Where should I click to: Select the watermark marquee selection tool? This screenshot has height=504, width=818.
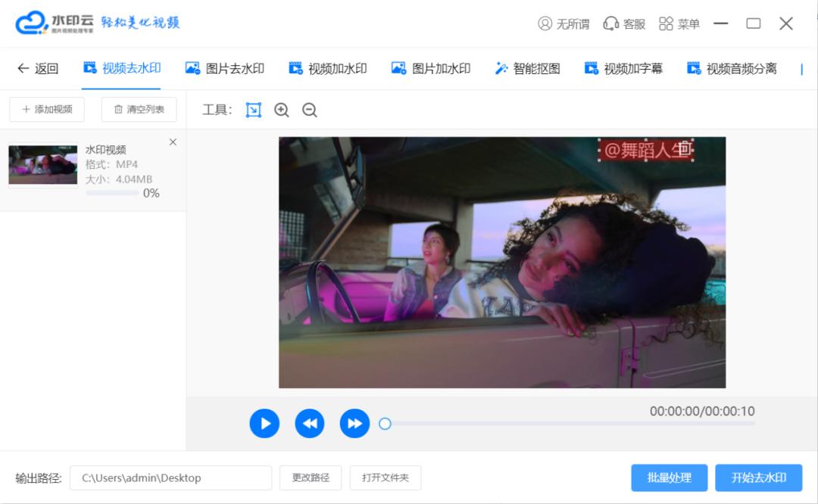[x=253, y=110]
